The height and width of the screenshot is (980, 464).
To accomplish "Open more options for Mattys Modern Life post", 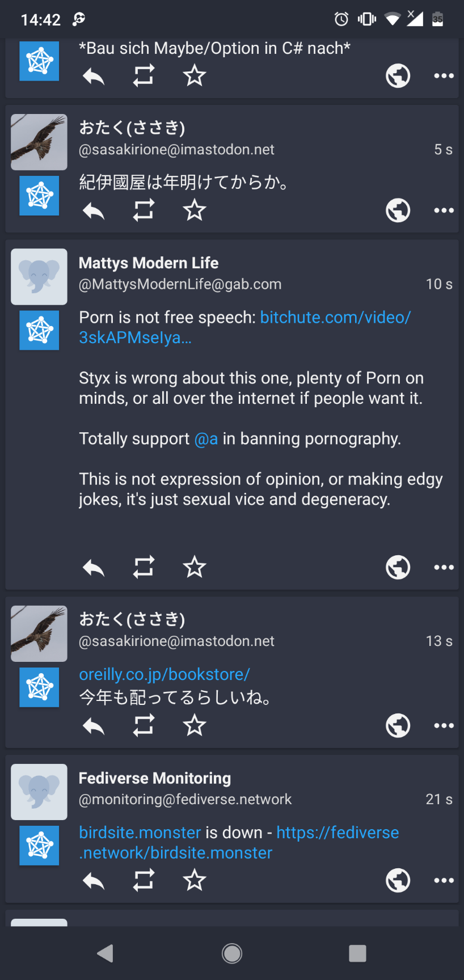I will [x=444, y=567].
